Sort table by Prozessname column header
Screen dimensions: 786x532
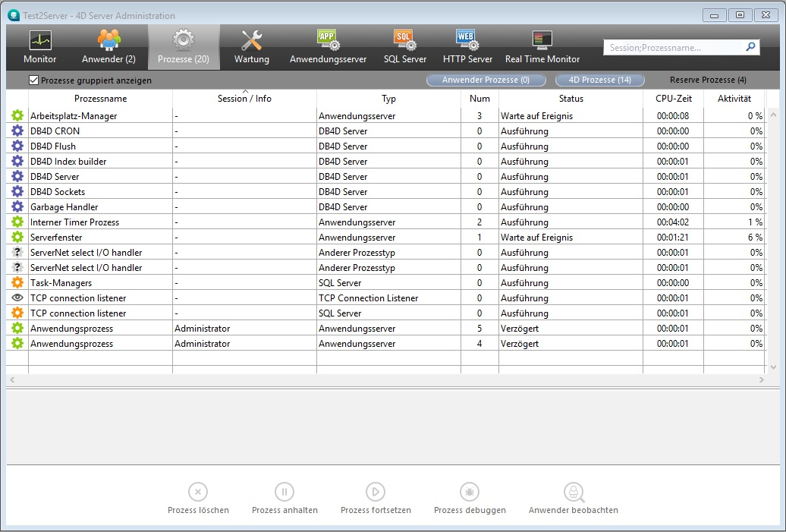(x=100, y=99)
